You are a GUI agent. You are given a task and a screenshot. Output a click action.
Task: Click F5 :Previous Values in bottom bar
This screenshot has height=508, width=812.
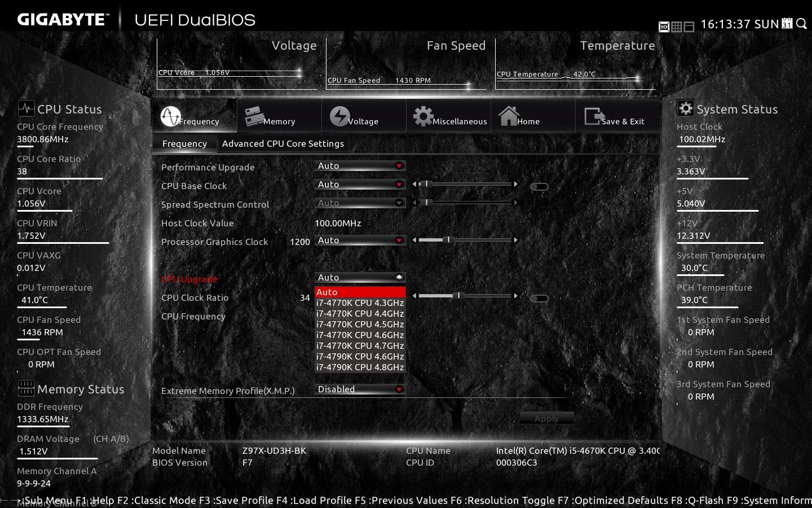(x=401, y=500)
